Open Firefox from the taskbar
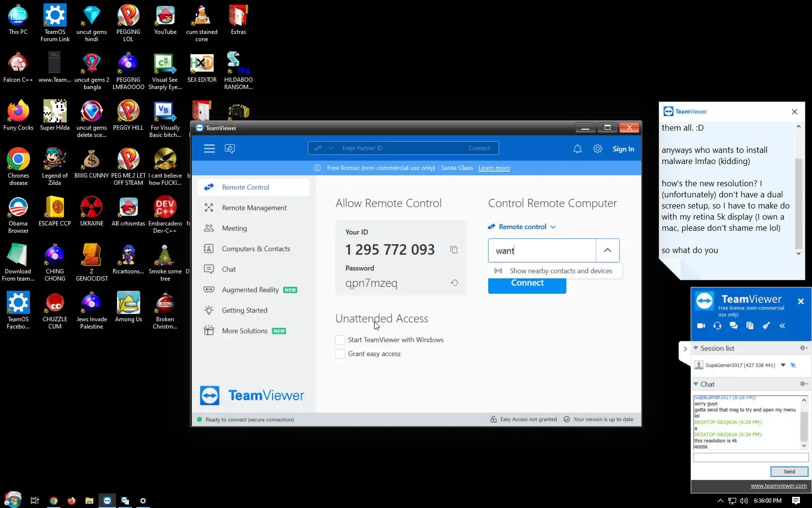Viewport: 812px width, 508px height. pos(72,501)
